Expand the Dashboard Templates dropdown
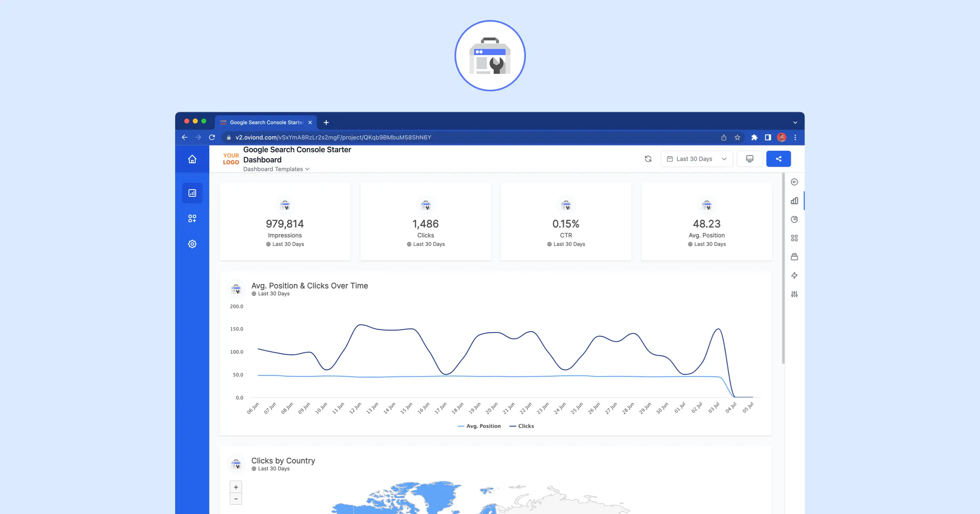The image size is (980, 514). [276, 169]
